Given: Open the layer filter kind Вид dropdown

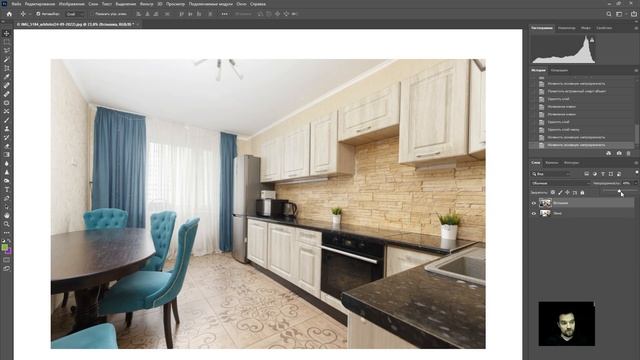Looking at the screenshot, I should click(551, 174).
